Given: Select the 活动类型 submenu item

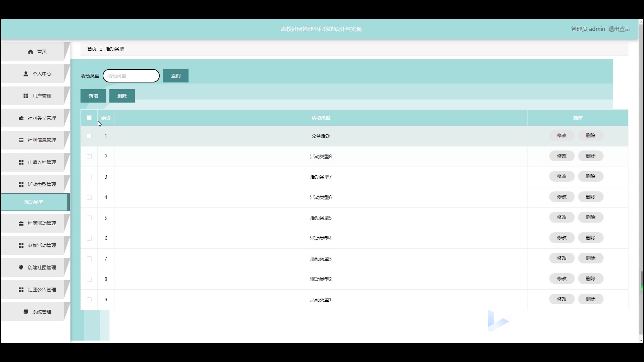Looking at the screenshot, I should [x=34, y=202].
